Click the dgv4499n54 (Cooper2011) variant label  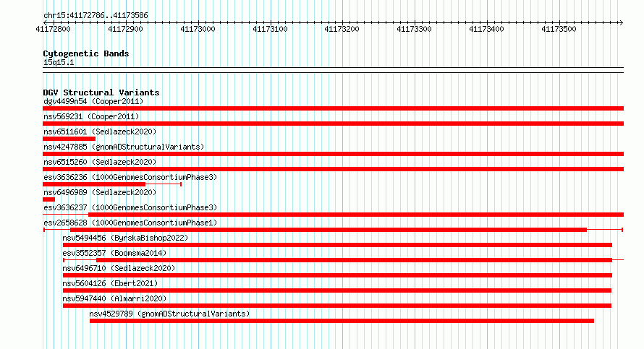click(x=93, y=101)
